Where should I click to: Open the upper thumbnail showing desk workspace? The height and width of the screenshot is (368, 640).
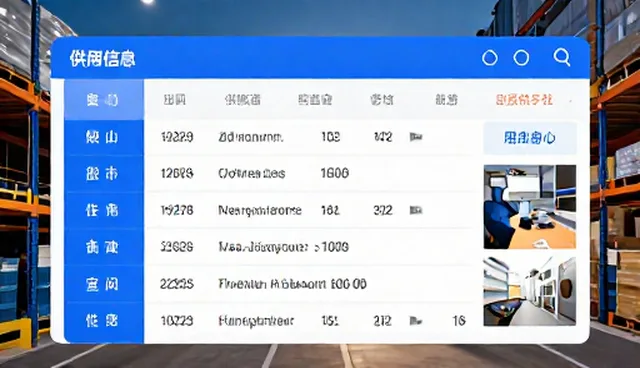coord(530,207)
